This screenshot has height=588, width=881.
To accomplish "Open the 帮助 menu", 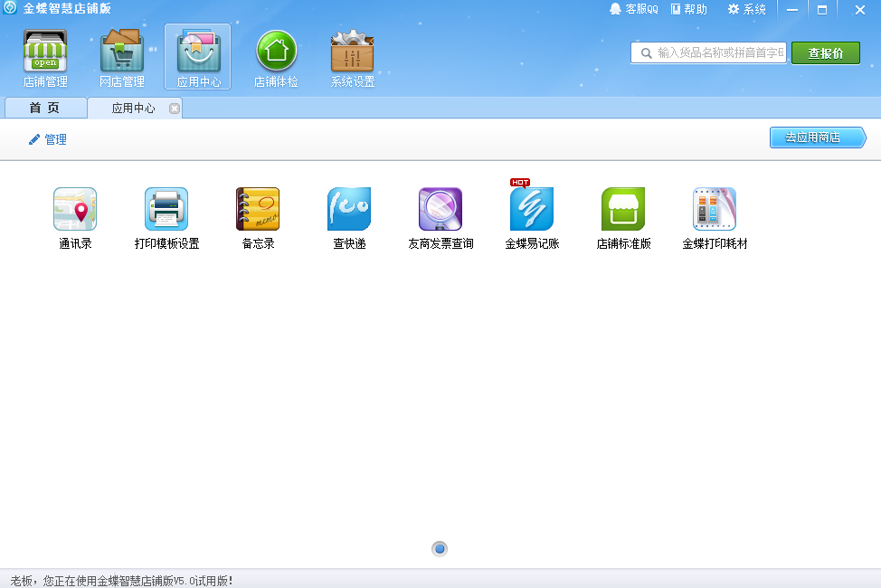I will (689, 9).
